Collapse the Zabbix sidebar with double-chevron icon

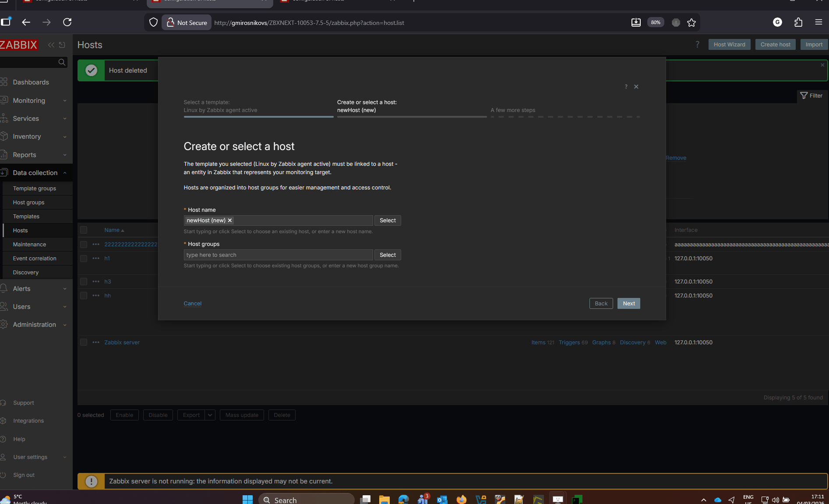coord(51,45)
